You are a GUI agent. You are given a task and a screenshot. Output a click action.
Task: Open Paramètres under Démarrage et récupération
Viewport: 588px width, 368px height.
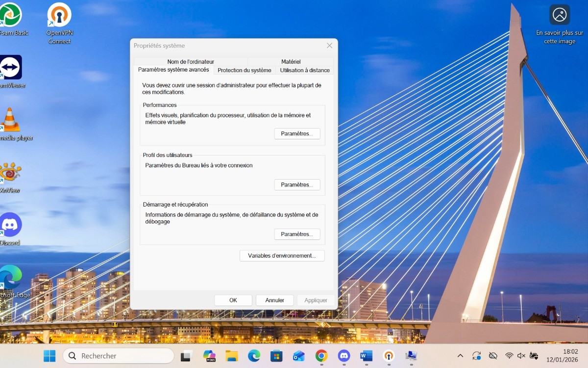297,234
